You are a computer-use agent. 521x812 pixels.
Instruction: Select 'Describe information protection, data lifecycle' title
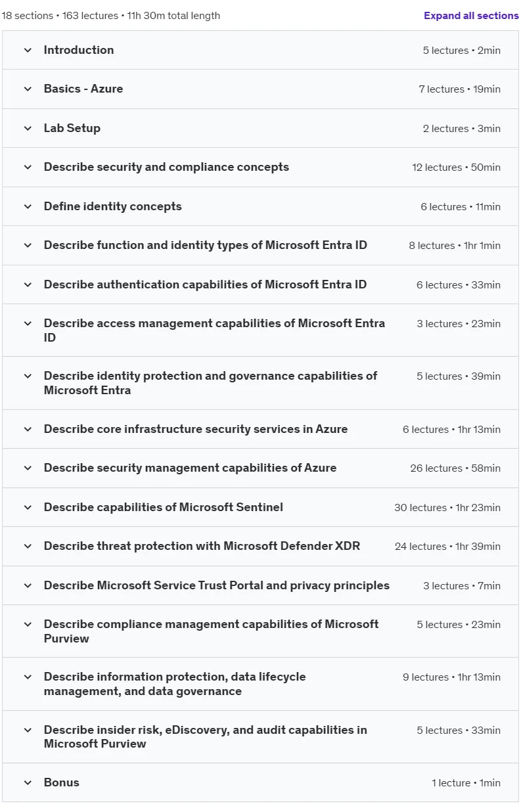[175, 684]
